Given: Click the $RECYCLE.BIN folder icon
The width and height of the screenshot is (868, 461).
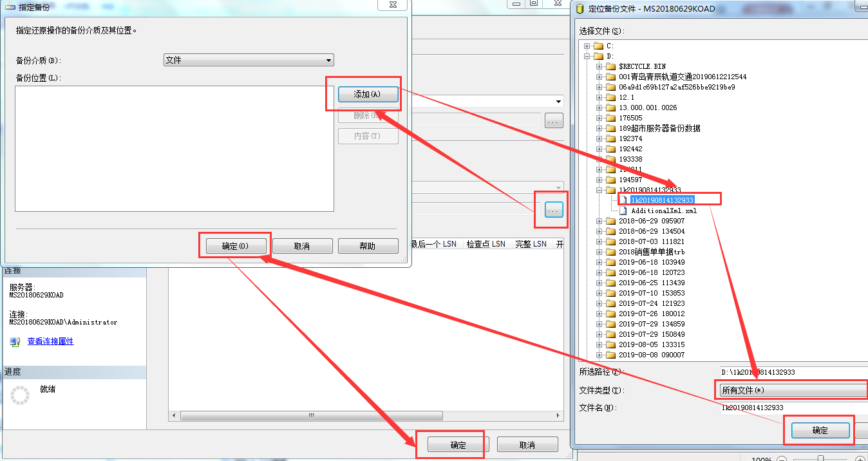Looking at the screenshot, I should (610, 66).
